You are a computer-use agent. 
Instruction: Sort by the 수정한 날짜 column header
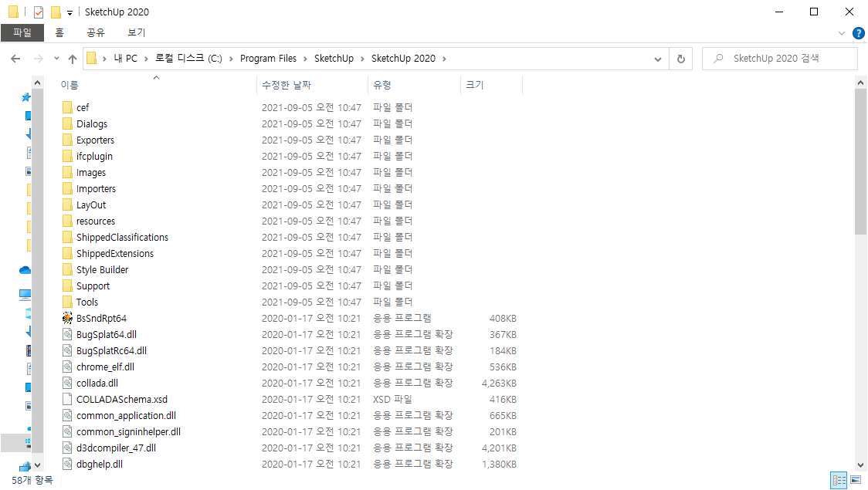pos(287,85)
